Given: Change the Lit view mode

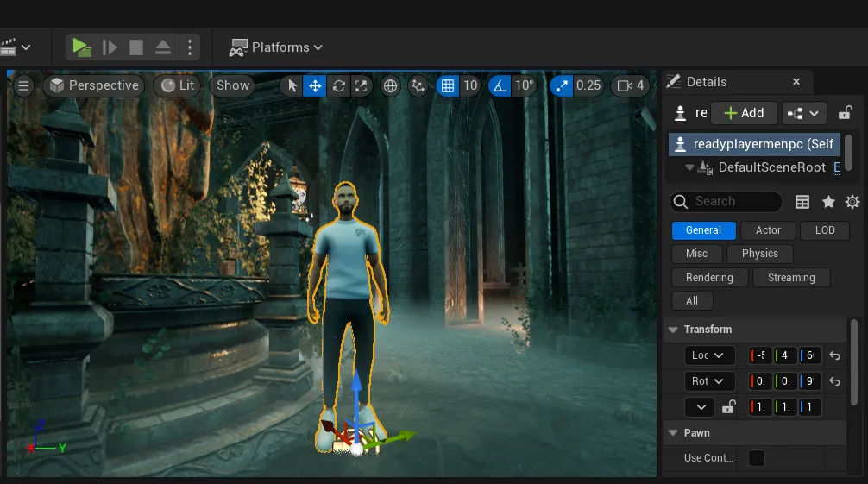Looking at the screenshot, I should 178,85.
